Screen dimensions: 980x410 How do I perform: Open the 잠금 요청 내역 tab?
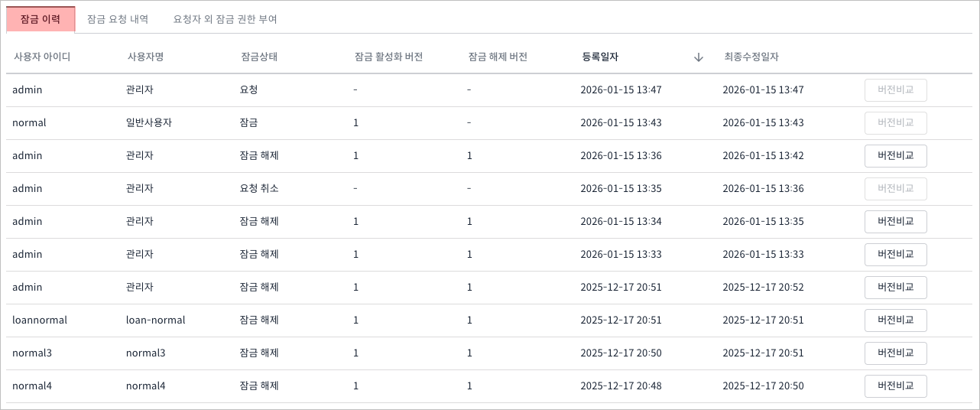[118, 19]
